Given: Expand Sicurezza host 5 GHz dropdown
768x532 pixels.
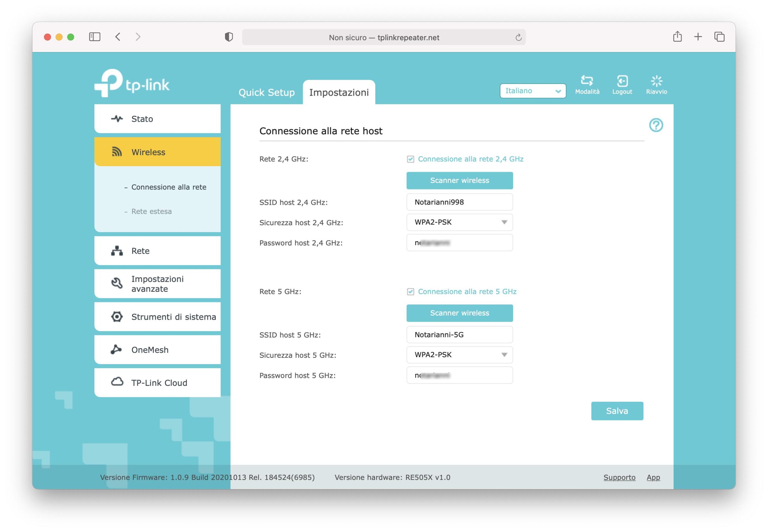Looking at the screenshot, I should pos(460,355).
